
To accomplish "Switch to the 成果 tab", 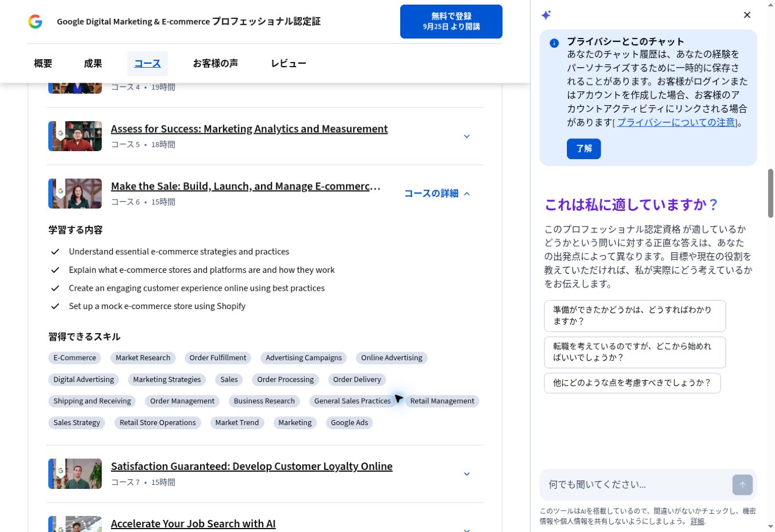I will coord(93,63).
